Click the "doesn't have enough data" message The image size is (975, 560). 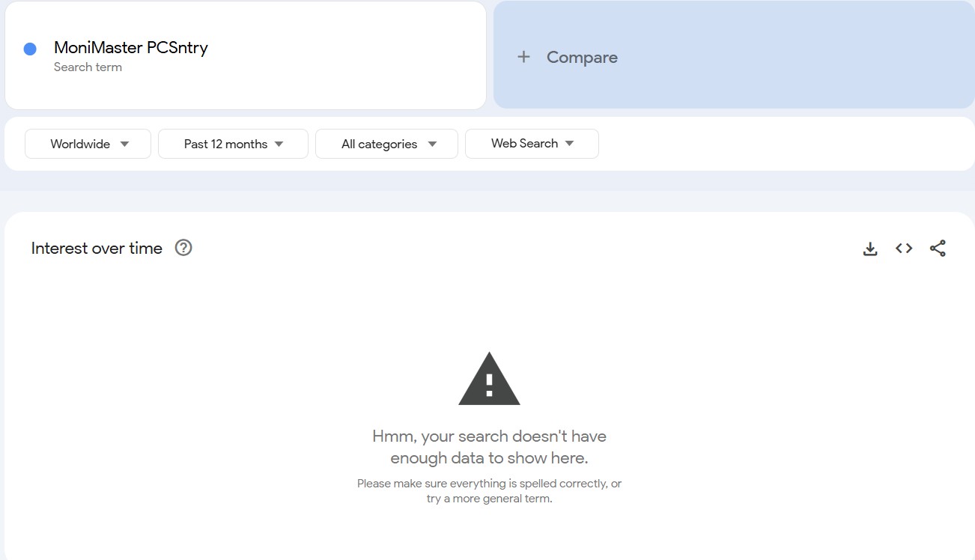click(x=489, y=447)
